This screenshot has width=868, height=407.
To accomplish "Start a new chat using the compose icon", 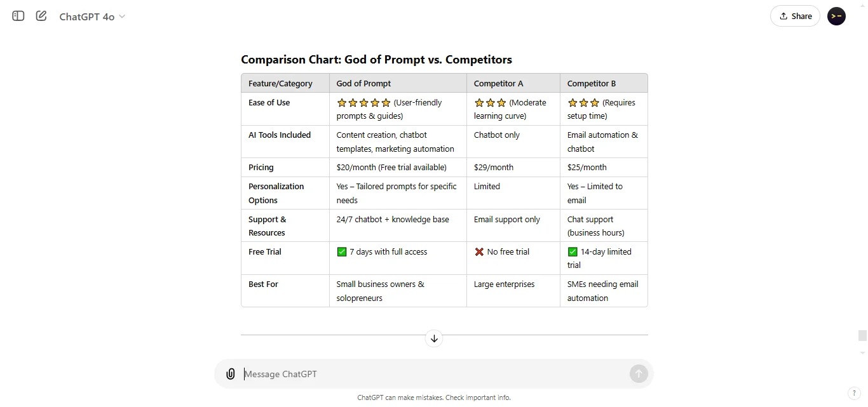I will (x=41, y=16).
